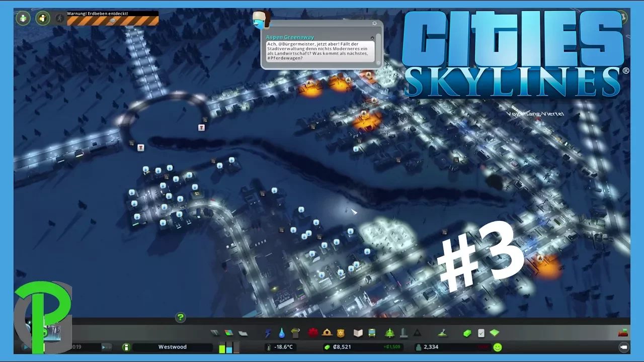Open the Electricity menu
Viewport: 644px width, 362px height.
[x=268, y=333]
